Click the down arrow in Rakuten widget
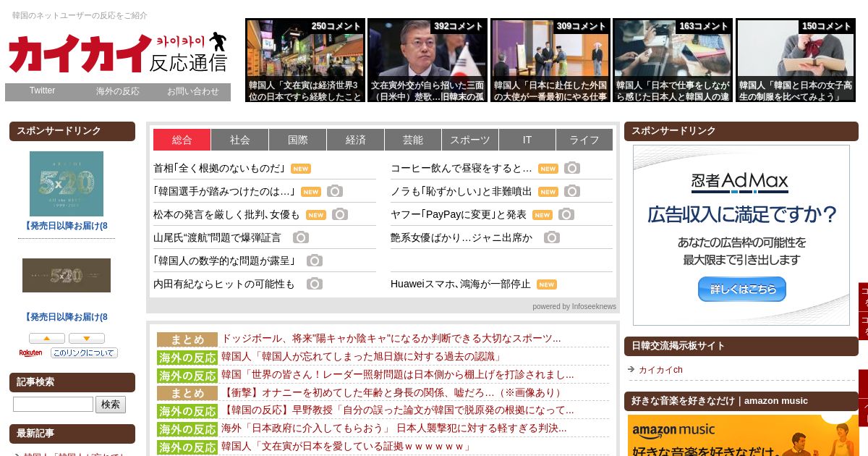868x456 pixels. (87, 338)
